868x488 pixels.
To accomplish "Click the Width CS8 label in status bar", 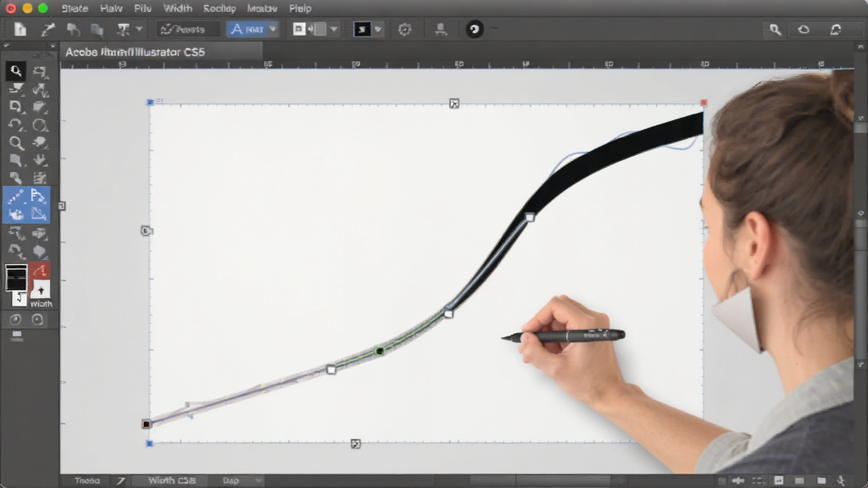I will (x=171, y=480).
